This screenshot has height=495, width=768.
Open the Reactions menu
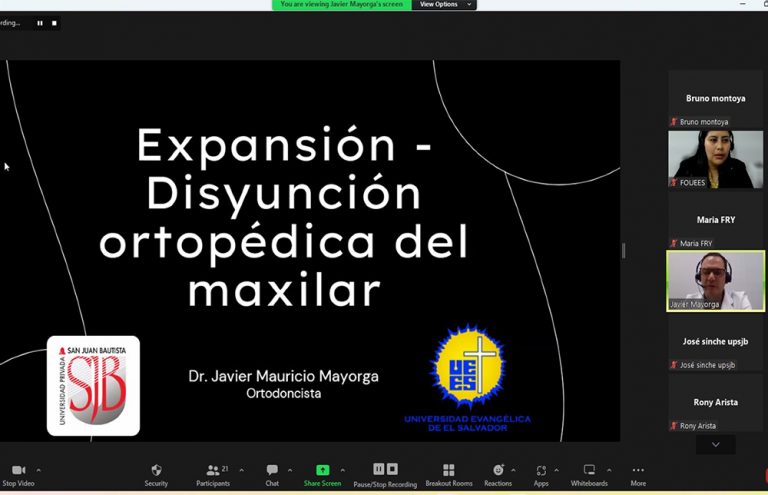[x=498, y=470]
